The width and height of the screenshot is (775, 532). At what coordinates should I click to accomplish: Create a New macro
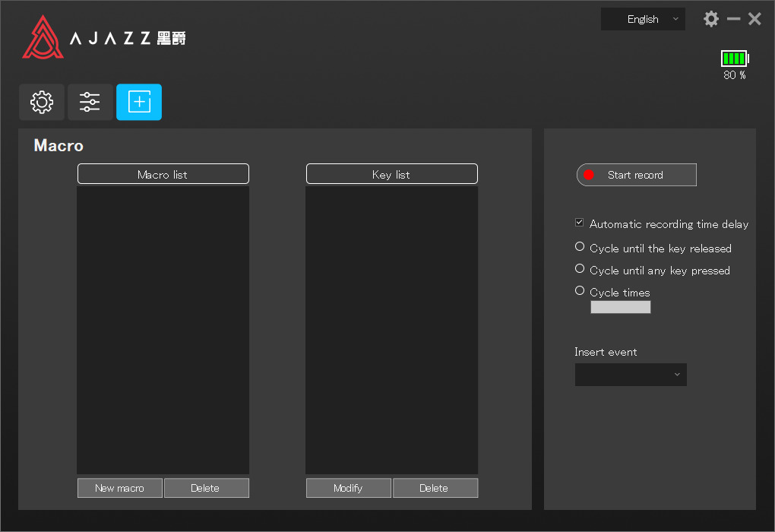pos(119,488)
